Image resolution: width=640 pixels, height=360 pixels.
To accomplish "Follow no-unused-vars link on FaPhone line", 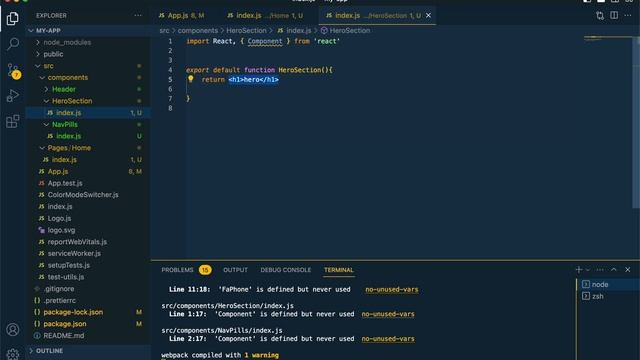I will pos(391,289).
